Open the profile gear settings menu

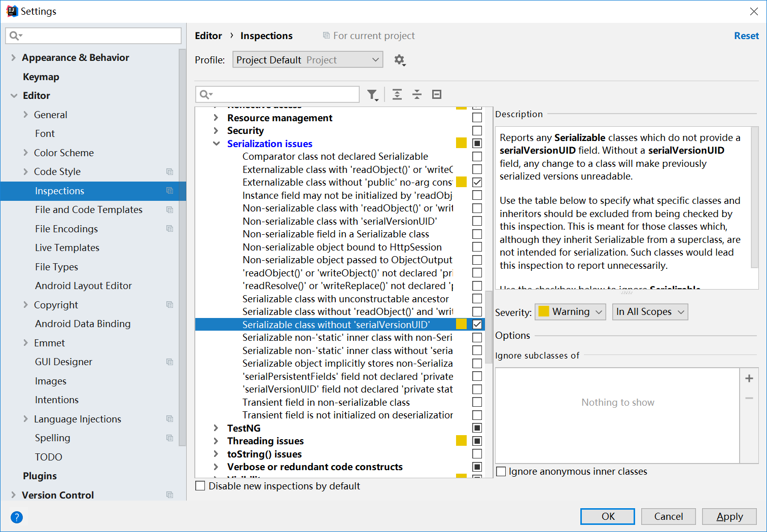point(400,60)
